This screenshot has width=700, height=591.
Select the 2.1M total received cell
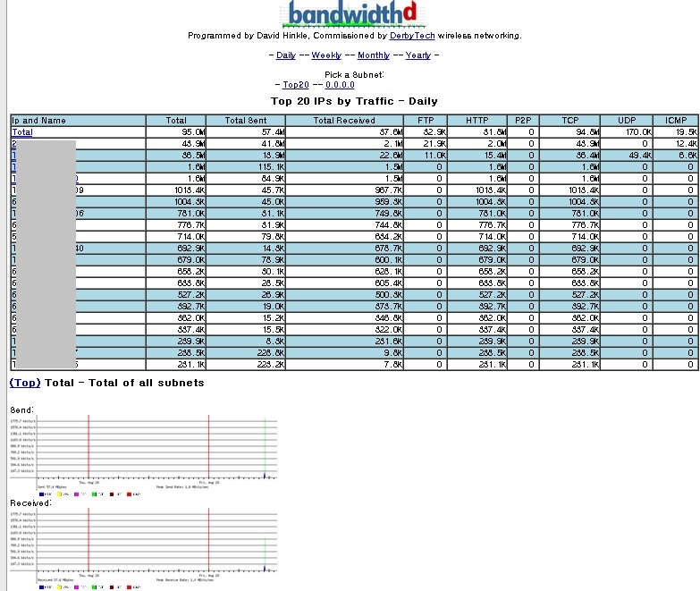point(344,144)
